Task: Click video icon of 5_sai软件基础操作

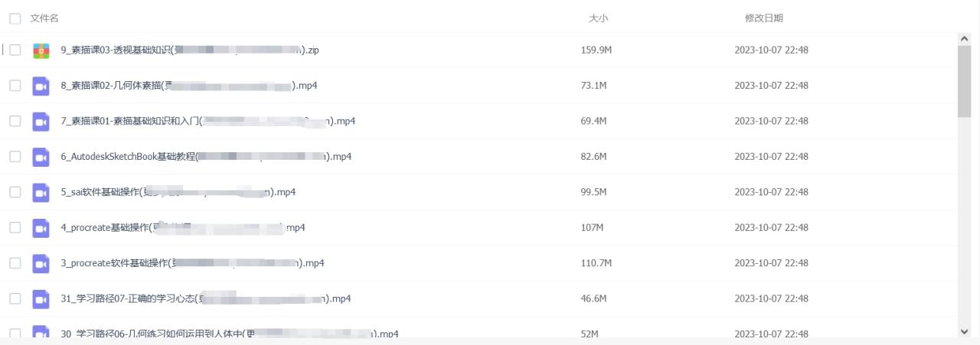Action: (x=41, y=192)
